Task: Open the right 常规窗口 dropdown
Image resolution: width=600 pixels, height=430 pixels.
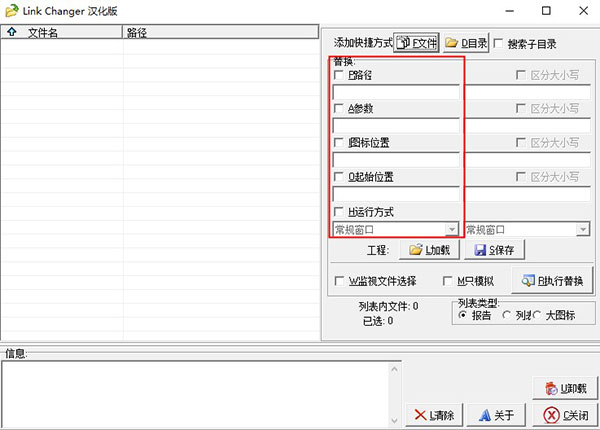Action: tap(582, 229)
